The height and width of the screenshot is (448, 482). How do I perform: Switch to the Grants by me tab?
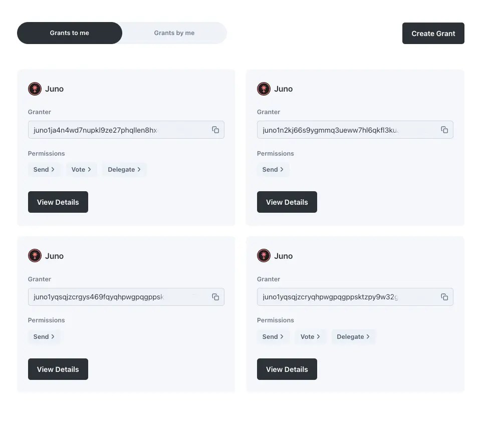click(x=174, y=33)
